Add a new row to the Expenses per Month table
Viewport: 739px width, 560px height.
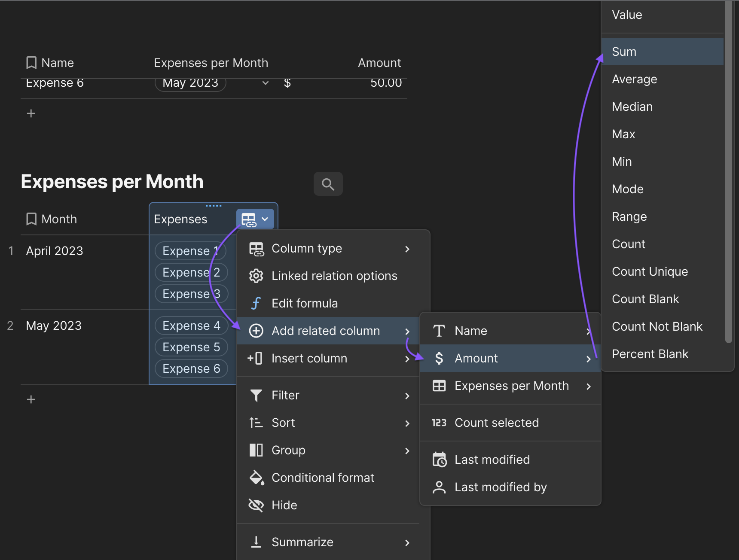coord(31,399)
